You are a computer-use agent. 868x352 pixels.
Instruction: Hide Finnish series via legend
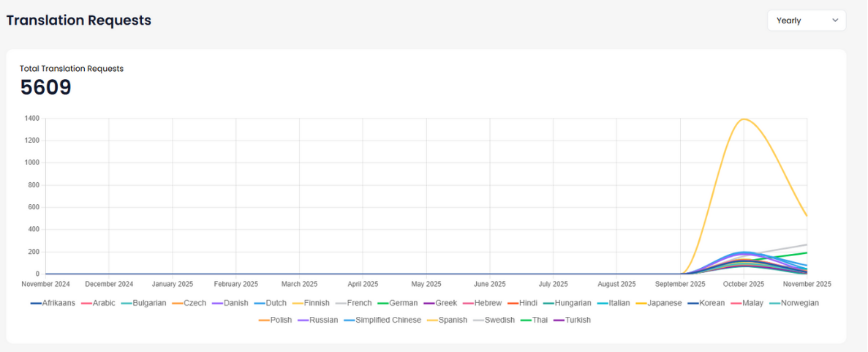[x=311, y=303]
